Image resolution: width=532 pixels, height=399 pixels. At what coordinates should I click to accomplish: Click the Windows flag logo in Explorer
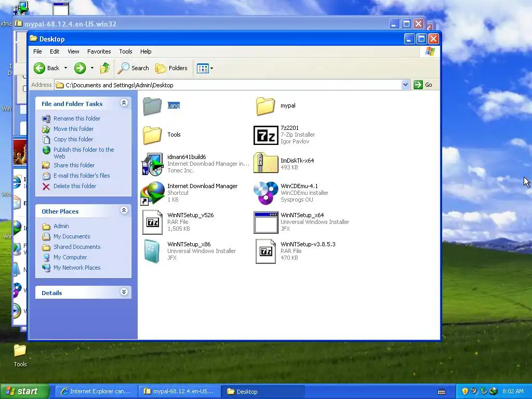pos(430,51)
